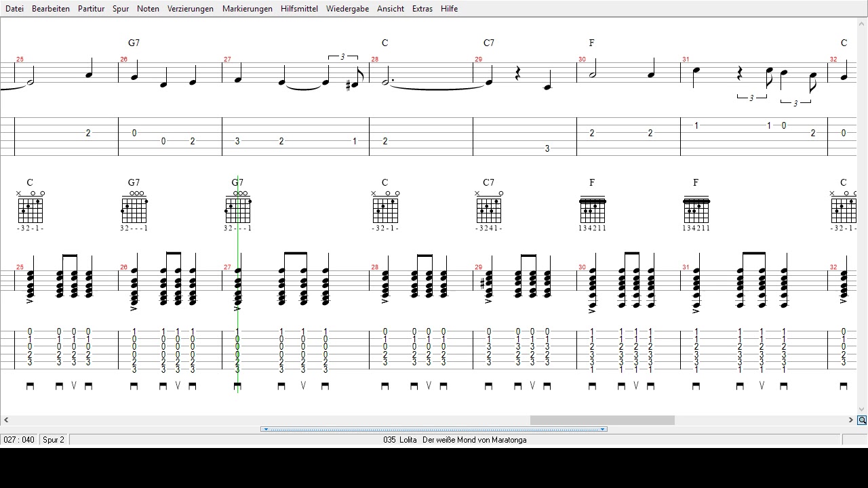
Task: Click the horizontal scrollbar right arrow
Action: [x=851, y=420]
